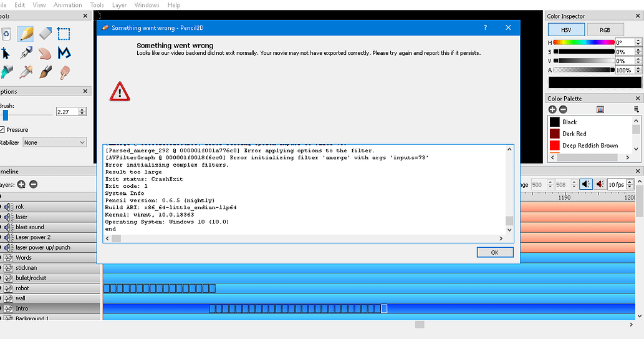The width and height of the screenshot is (644, 339).
Task: Increase the fps spinner value
Action: pos(630,182)
